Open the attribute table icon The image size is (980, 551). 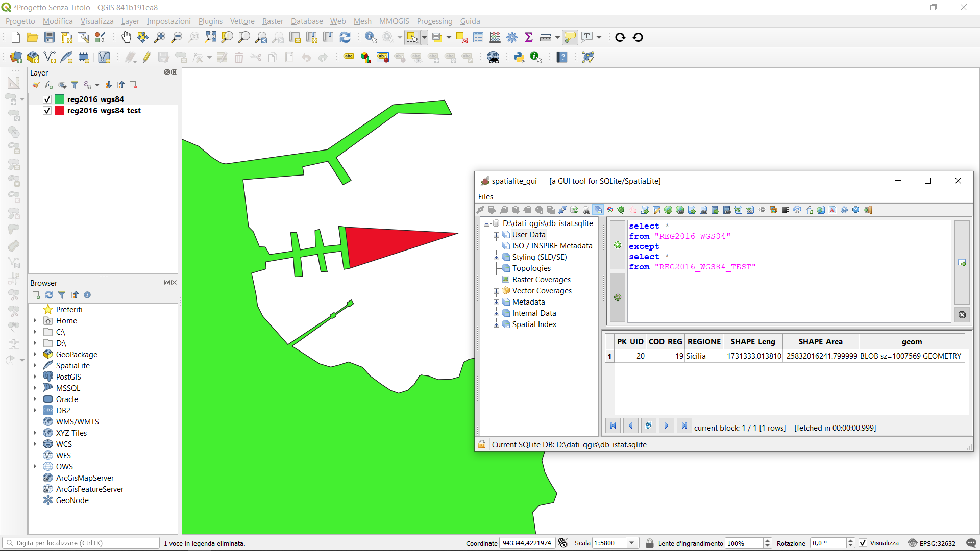click(x=478, y=37)
